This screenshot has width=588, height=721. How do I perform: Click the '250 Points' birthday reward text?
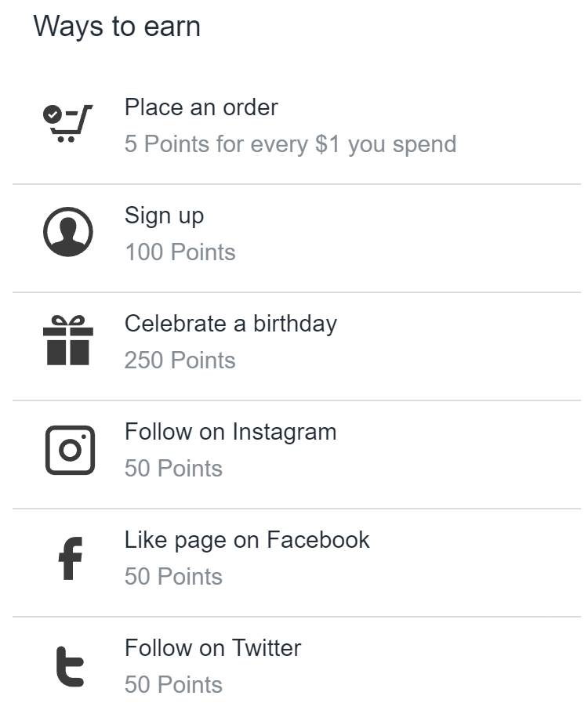pos(180,360)
